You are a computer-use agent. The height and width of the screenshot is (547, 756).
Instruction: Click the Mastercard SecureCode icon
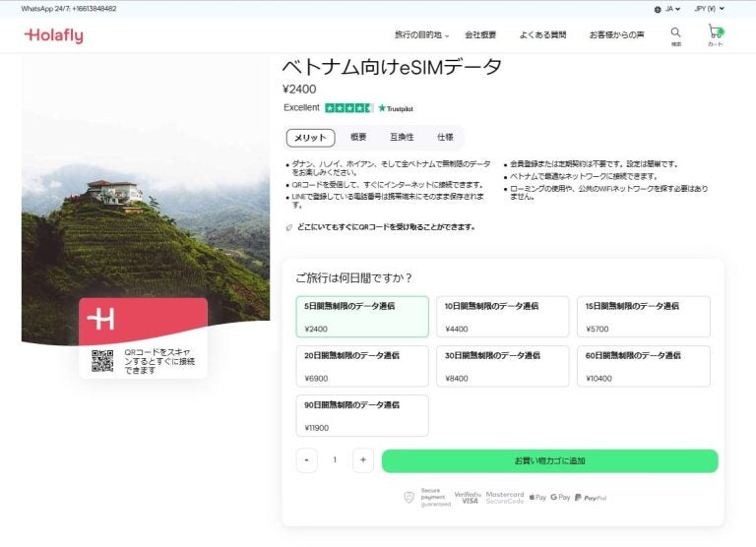[x=505, y=498]
